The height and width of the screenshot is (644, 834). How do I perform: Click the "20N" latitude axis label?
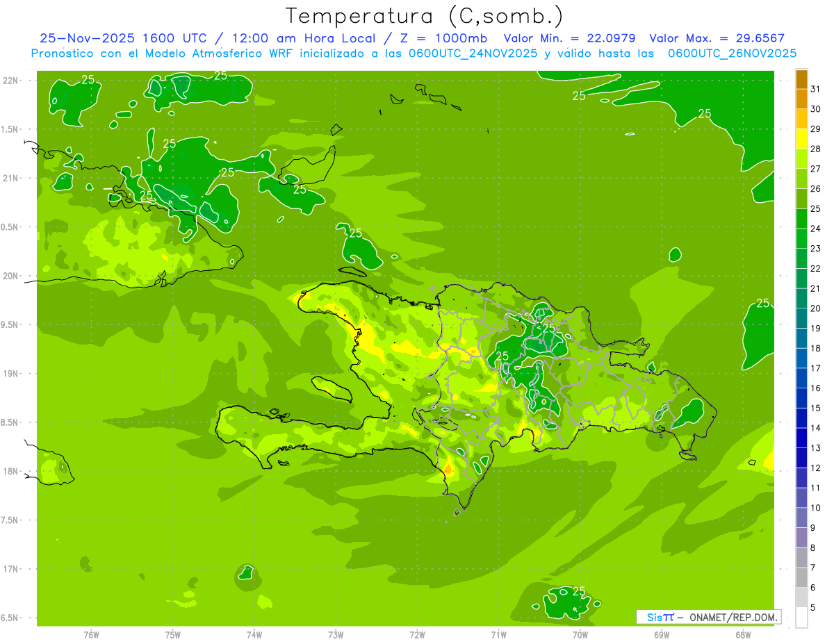[x=10, y=276]
